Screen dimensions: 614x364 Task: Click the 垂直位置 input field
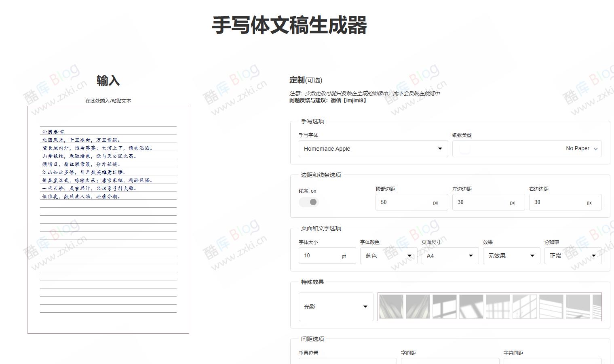click(347, 362)
